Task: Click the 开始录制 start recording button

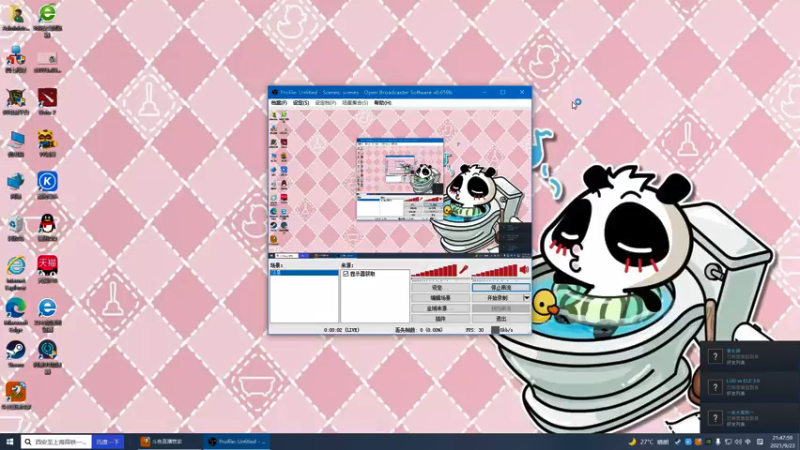Action: click(497, 298)
